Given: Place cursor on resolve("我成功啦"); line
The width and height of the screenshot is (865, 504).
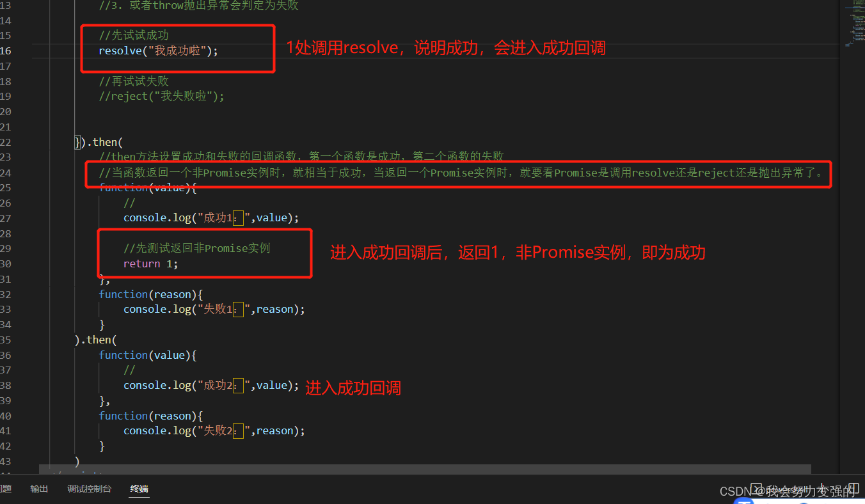Looking at the screenshot, I should pyautogui.click(x=158, y=51).
